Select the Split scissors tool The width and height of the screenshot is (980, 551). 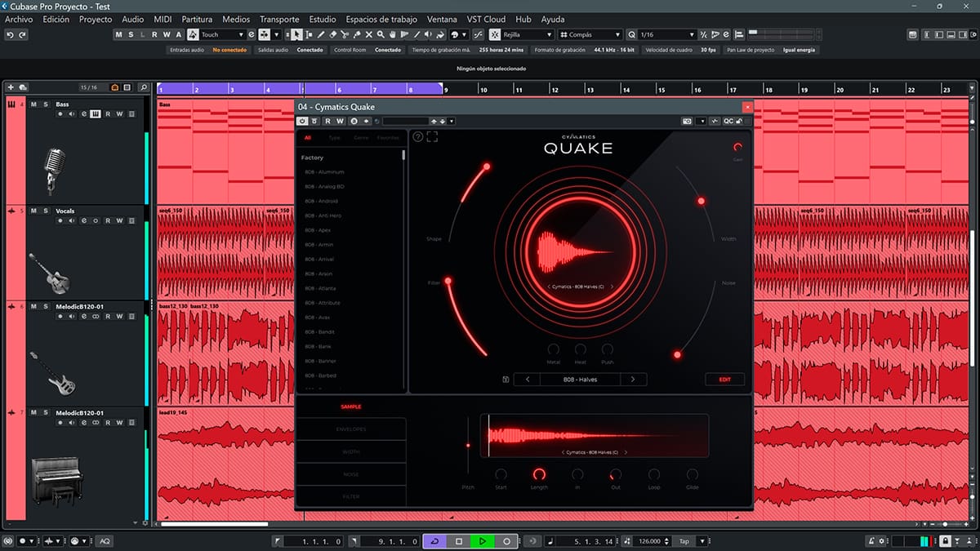click(x=345, y=35)
